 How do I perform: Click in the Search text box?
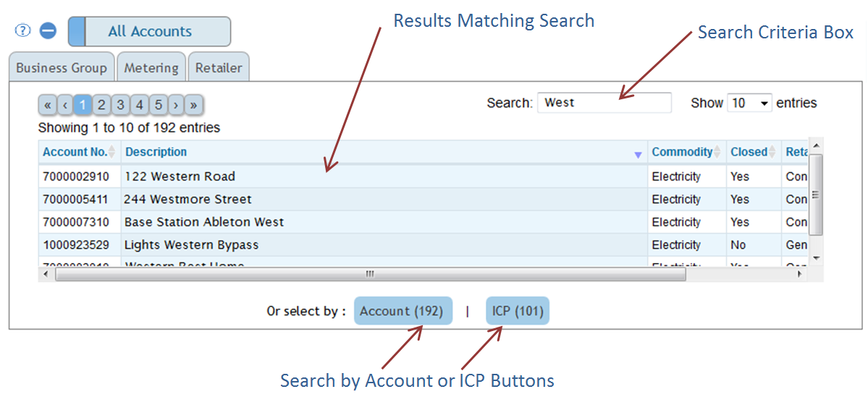coord(604,103)
